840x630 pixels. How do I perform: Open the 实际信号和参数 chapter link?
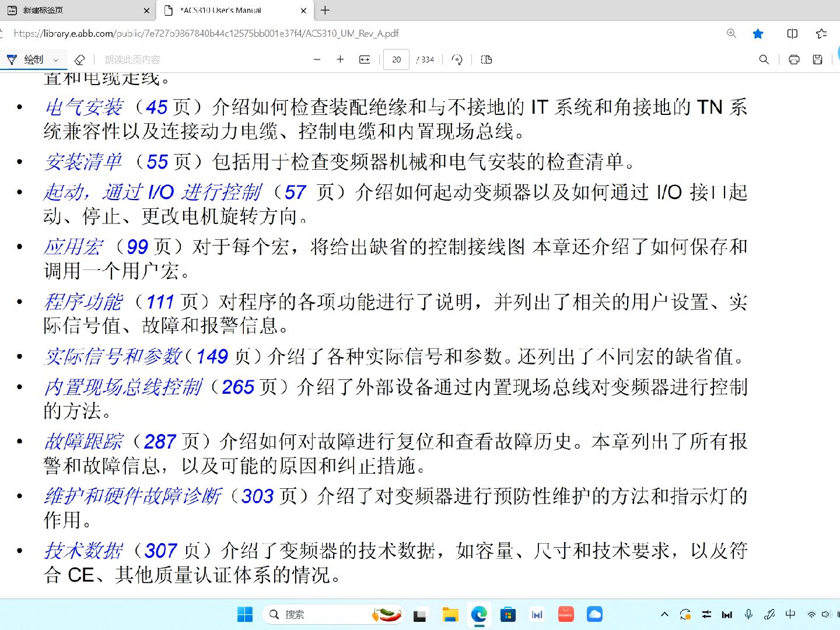[x=113, y=356]
